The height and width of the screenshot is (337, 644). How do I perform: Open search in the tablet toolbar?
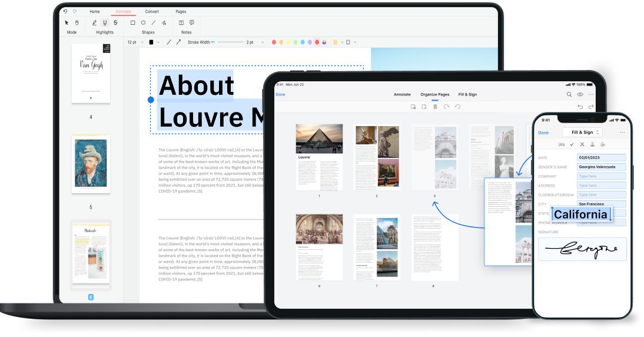(569, 94)
